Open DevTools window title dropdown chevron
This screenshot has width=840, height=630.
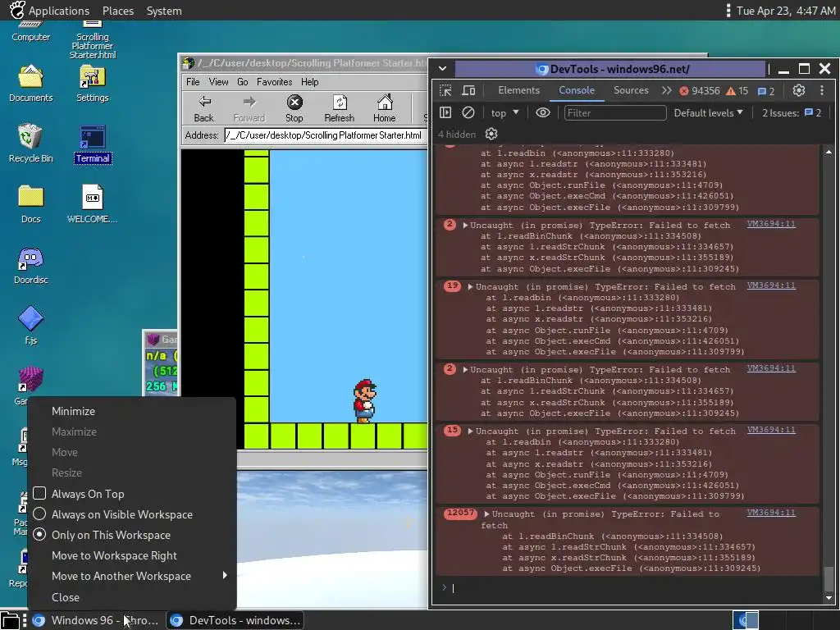coord(442,69)
